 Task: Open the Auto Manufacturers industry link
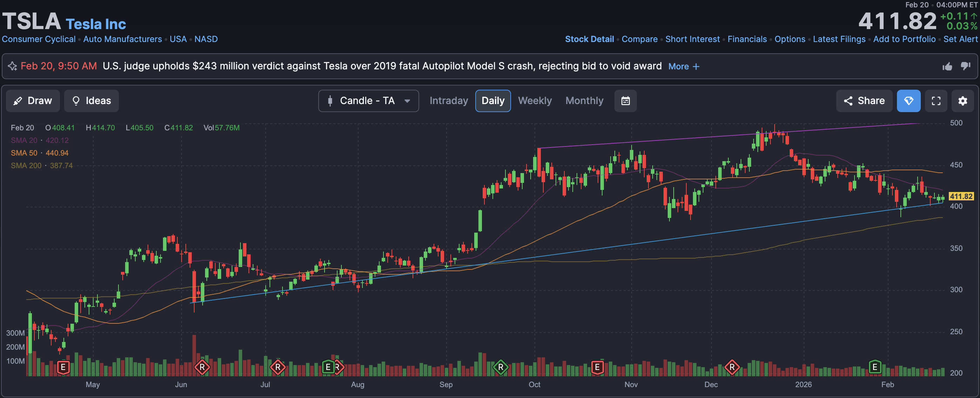(123, 39)
